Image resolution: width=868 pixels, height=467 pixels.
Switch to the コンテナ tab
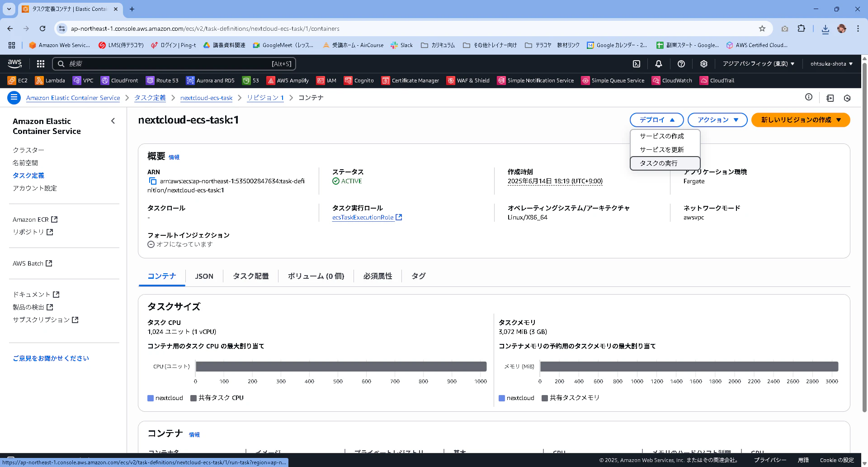click(x=162, y=276)
